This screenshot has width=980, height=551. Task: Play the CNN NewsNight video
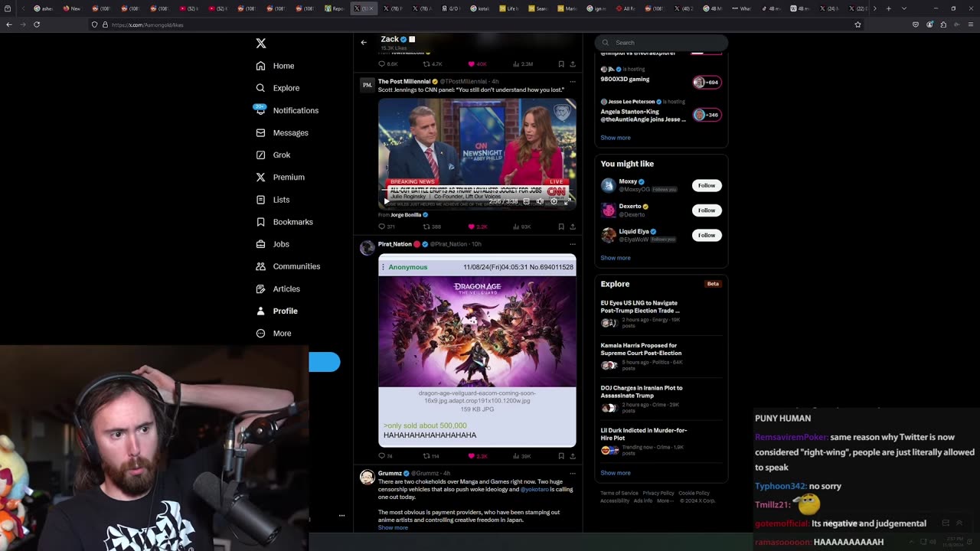point(387,201)
